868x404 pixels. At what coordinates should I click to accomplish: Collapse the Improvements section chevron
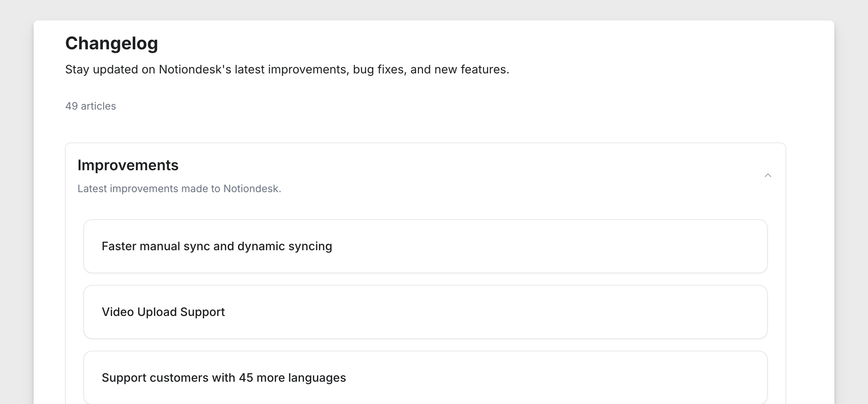click(x=768, y=176)
